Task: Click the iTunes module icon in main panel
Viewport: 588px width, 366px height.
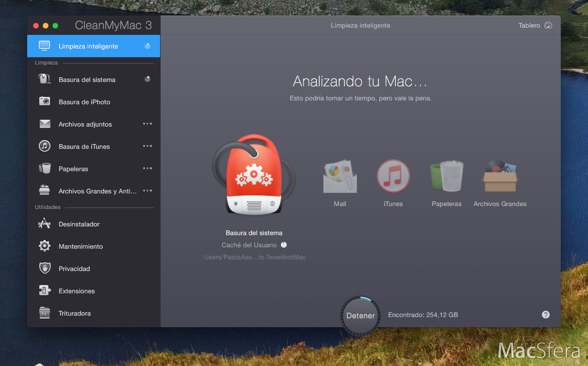Action: (x=393, y=176)
